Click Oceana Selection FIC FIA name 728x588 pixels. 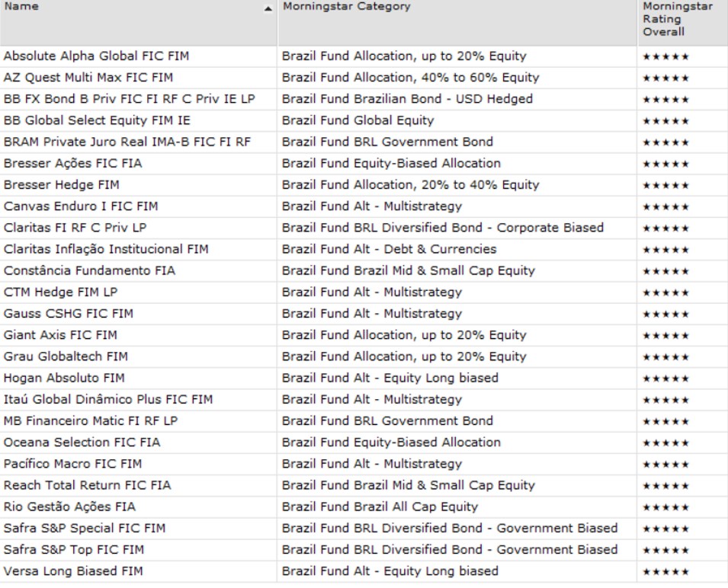coord(82,443)
